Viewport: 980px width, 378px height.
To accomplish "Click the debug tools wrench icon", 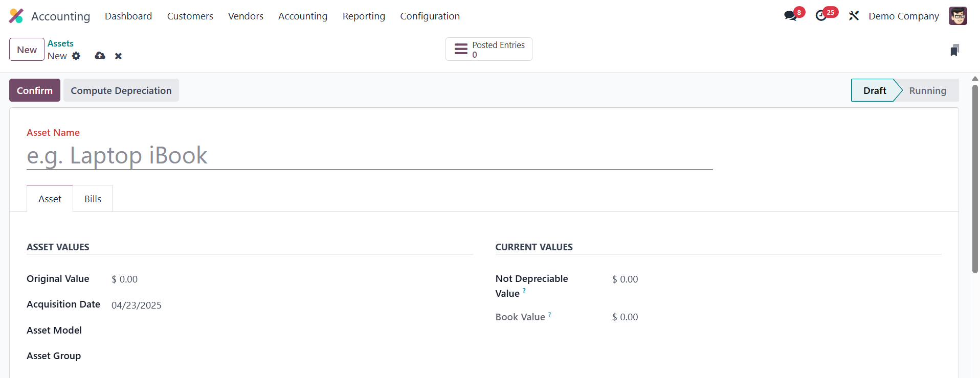I will coord(854,16).
